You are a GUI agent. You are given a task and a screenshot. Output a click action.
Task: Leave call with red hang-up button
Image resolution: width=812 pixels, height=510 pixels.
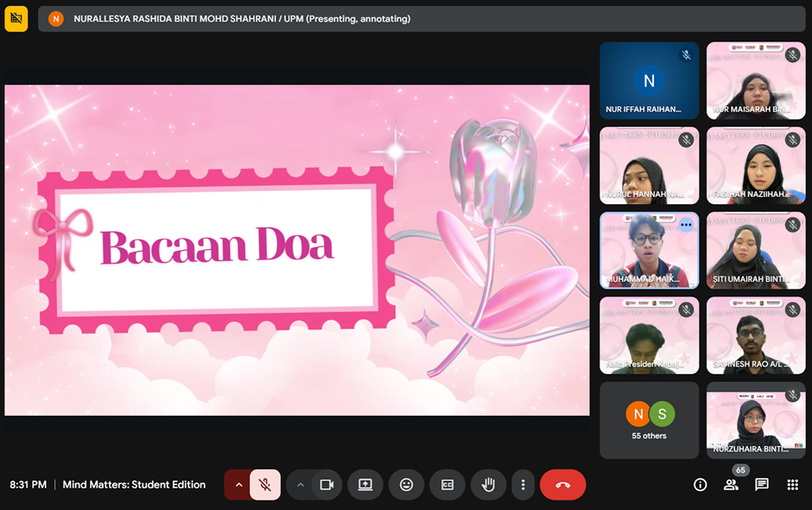[562, 485]
